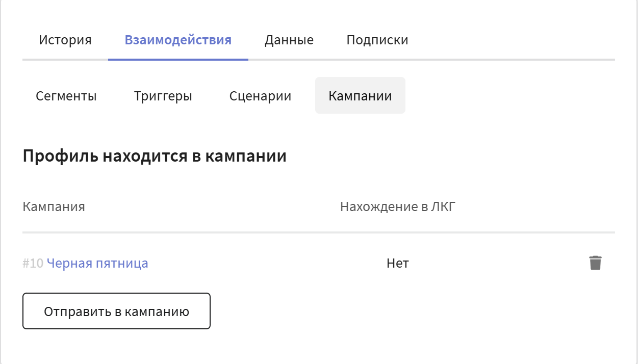
Task: Send profile to a campaign
Action: (x=116, y=311)
